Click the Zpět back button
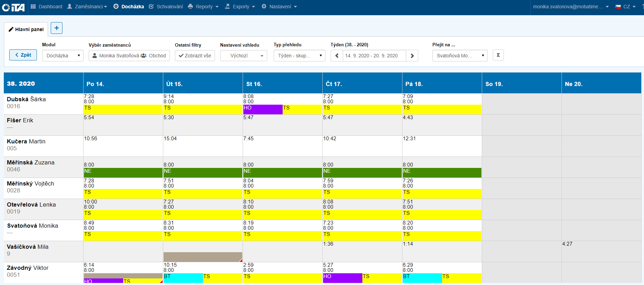The image size is (644, 285). point(23,55)
